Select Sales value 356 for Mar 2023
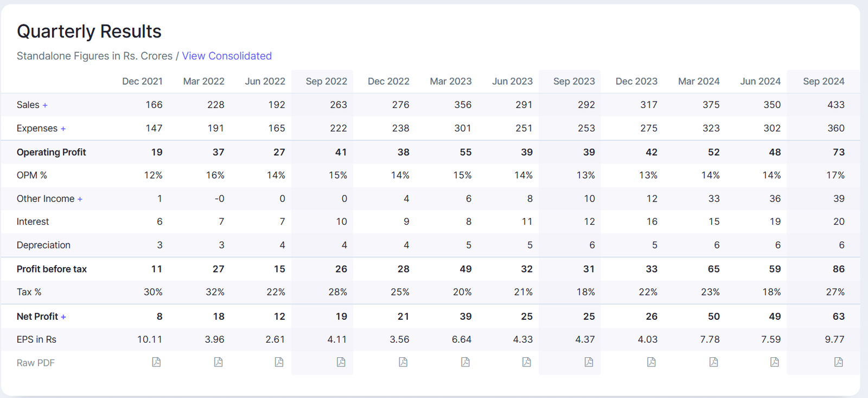868x398 pixels. (463, 105)
